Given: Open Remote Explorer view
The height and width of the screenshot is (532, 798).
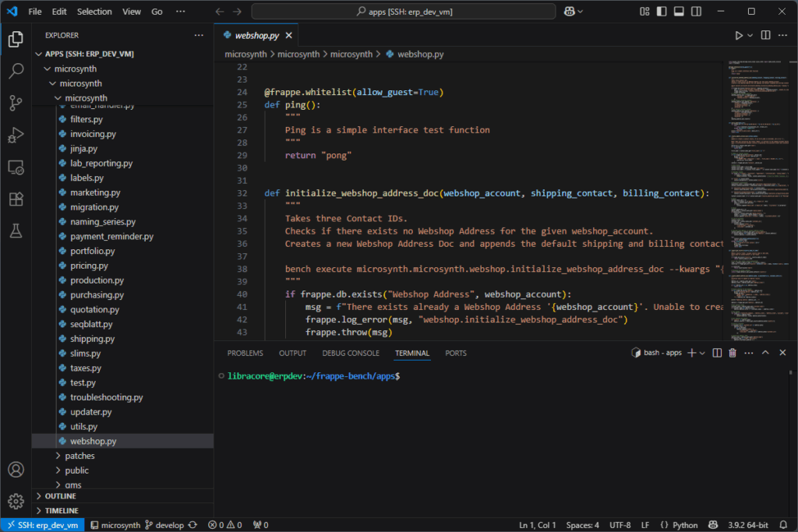Looking at the screenshot, I should point(16,167).
